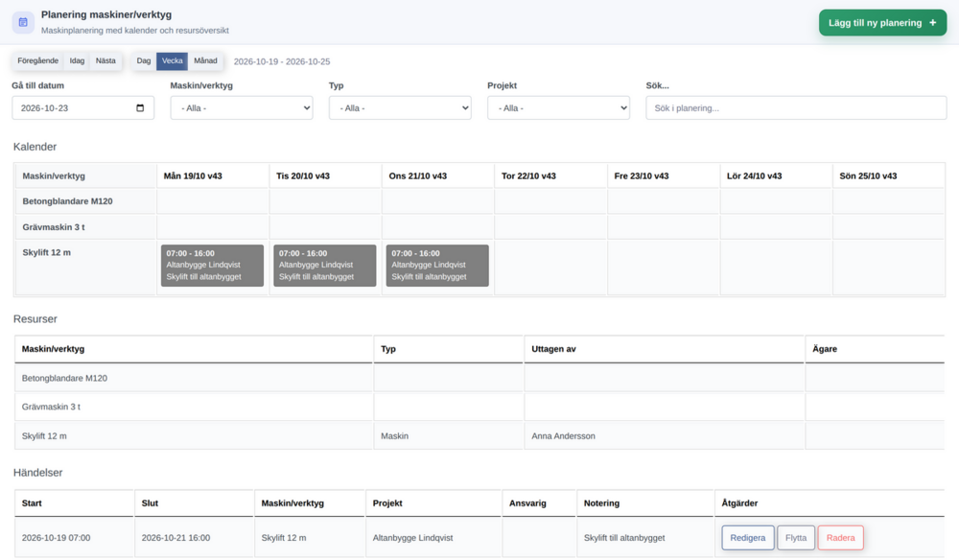Switch to Månad view

click(205, 61)
